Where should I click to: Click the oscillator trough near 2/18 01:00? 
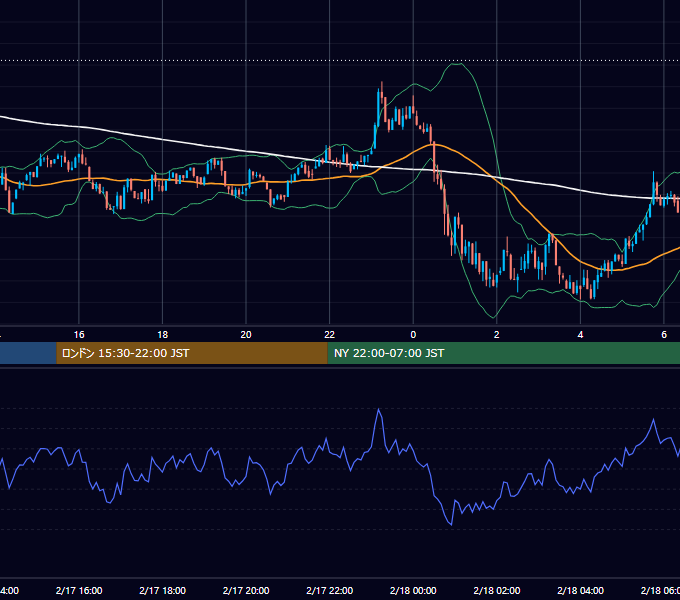click(451, 524)
